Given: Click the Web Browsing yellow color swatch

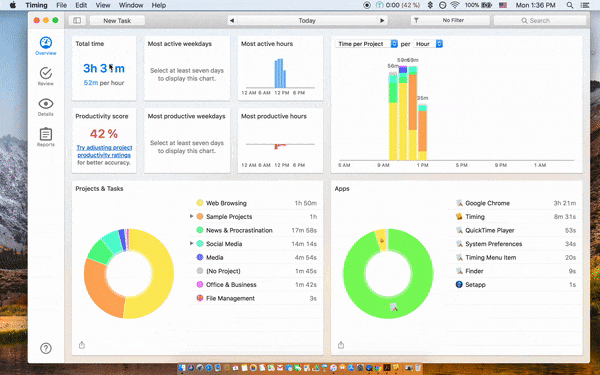Looking at the screenshot, I should point(200,203).
